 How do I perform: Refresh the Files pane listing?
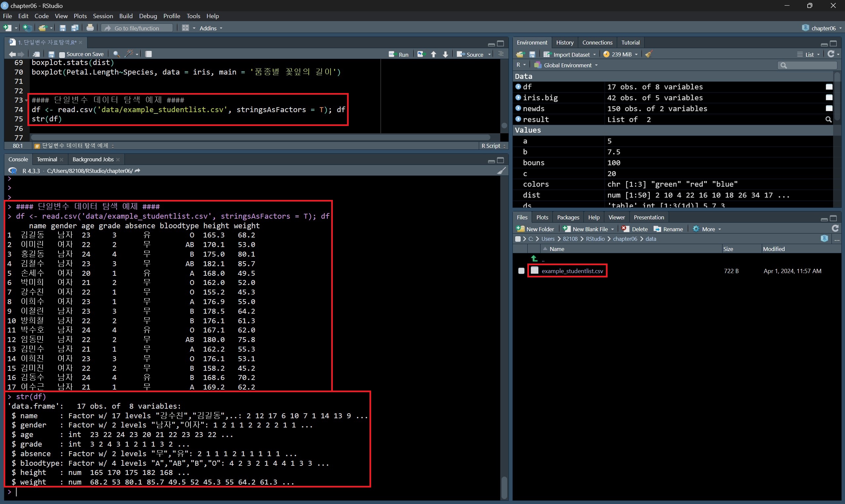tap(835, 229)
